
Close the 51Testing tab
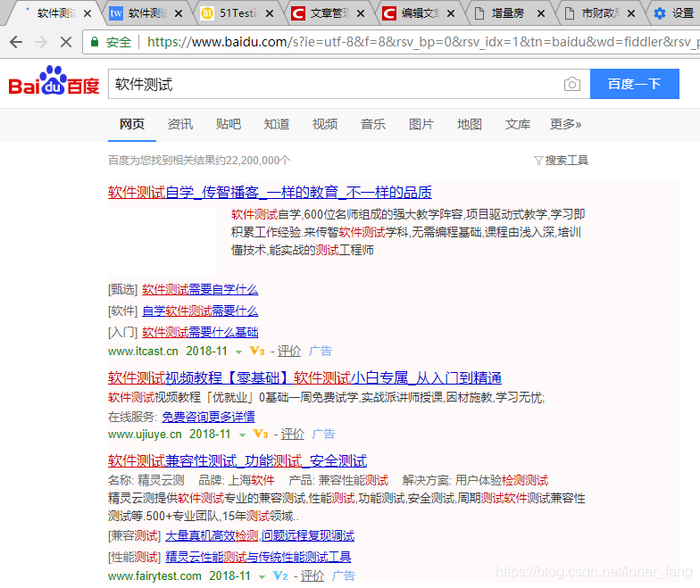270,13
